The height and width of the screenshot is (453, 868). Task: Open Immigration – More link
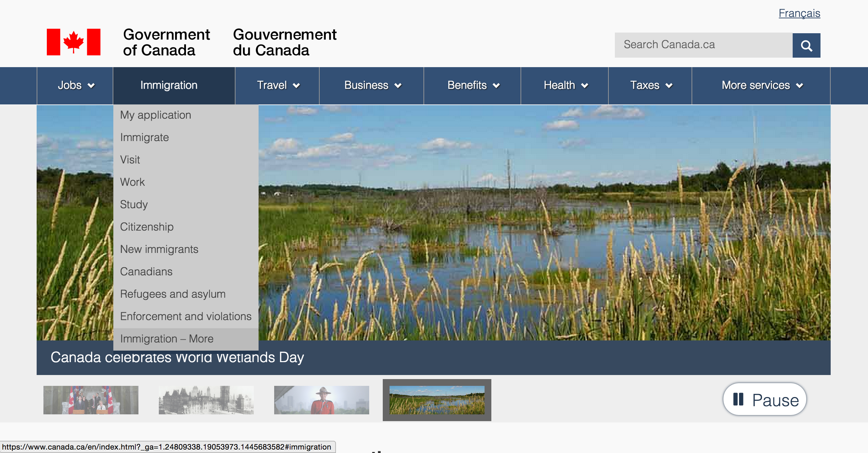pyautogui.click(x=186, y=339)
